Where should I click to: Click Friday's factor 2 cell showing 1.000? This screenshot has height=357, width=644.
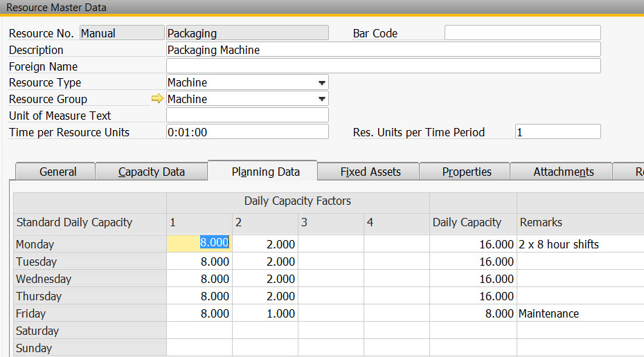[x=265, y=313]
